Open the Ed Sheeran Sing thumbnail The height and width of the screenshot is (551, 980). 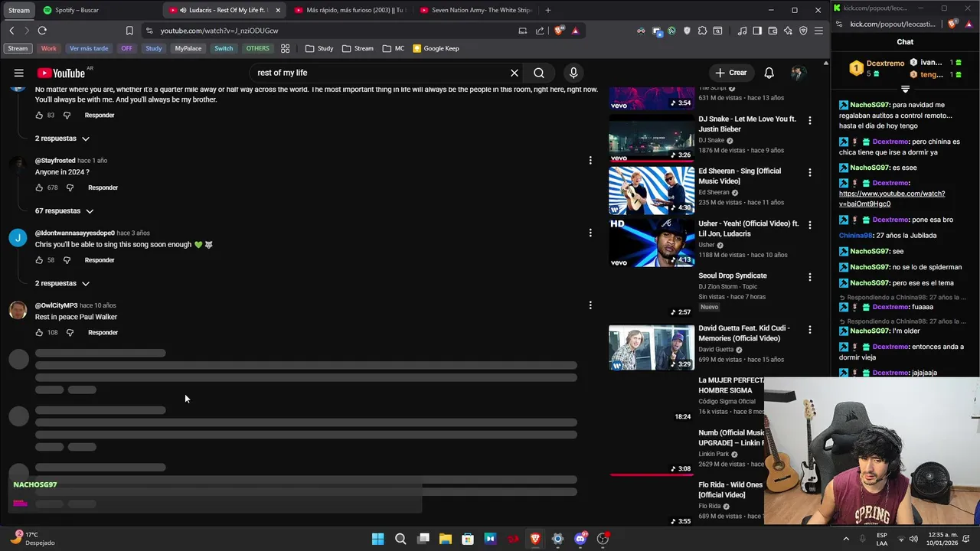click(652, 191)
